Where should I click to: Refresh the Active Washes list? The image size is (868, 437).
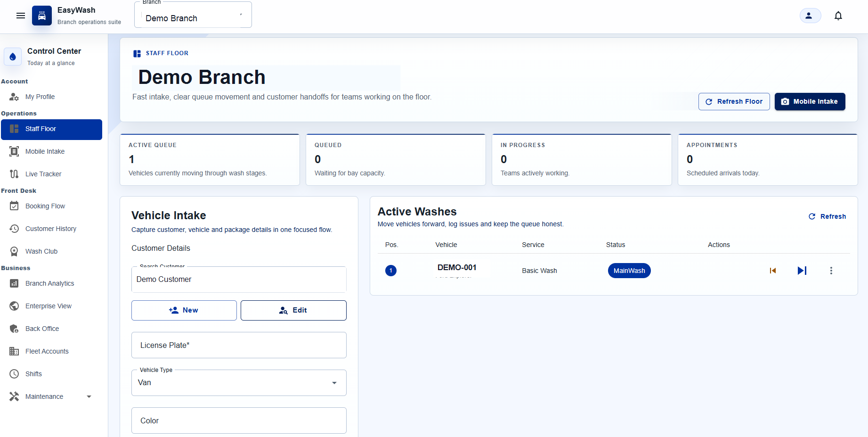[x=827, y=216]
